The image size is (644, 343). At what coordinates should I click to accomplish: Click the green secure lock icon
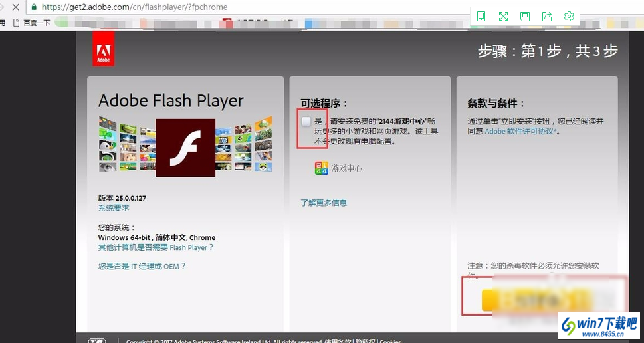[x=34, y=7]
